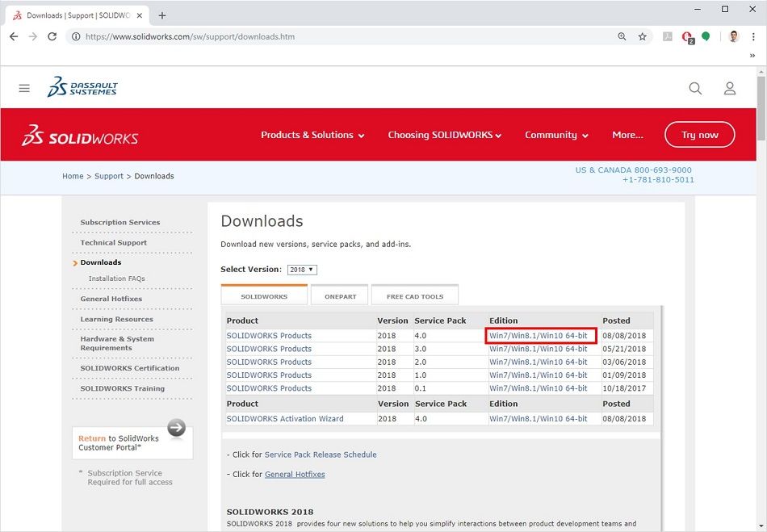
Task: Select Installation FAQs in the sidebar
Action: click(115, 279)
